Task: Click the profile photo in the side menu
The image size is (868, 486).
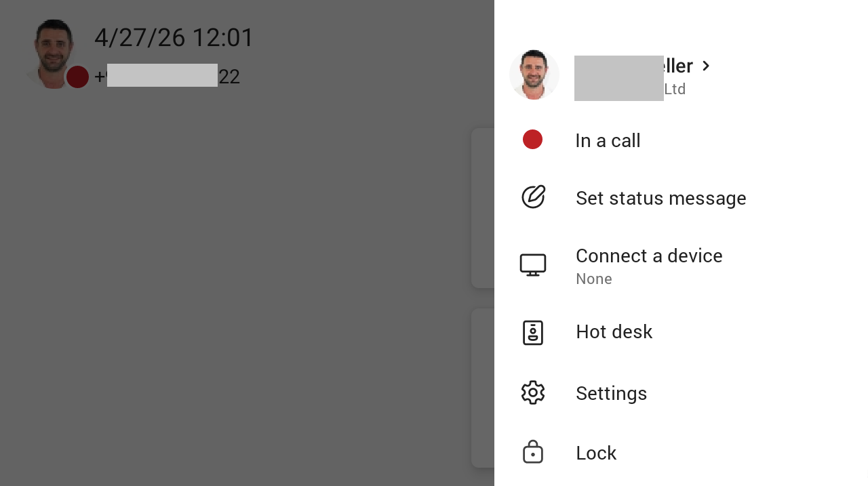Action: 534,75
